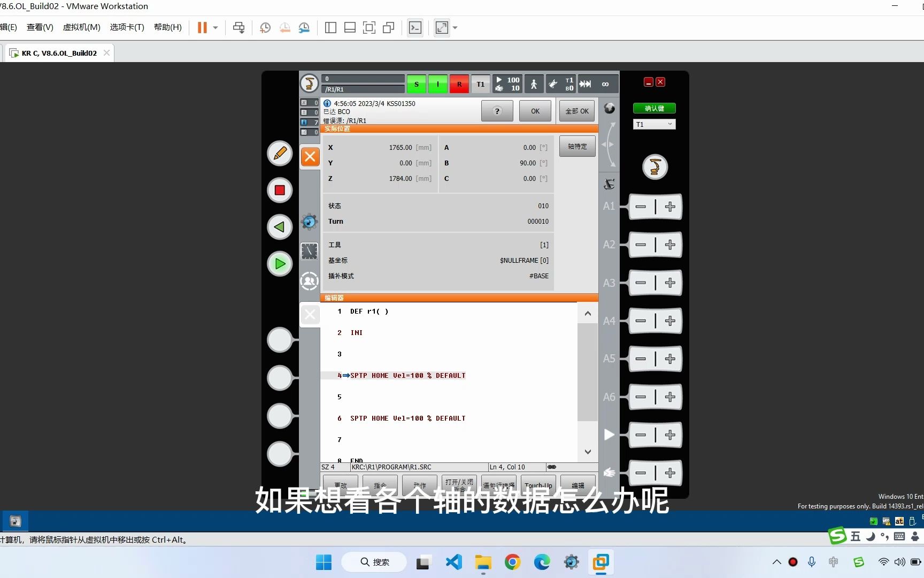This screenshot has height=578, width=924.
Task: Open the jog keys coordinate system robot icon
Action: click(609, 184)
